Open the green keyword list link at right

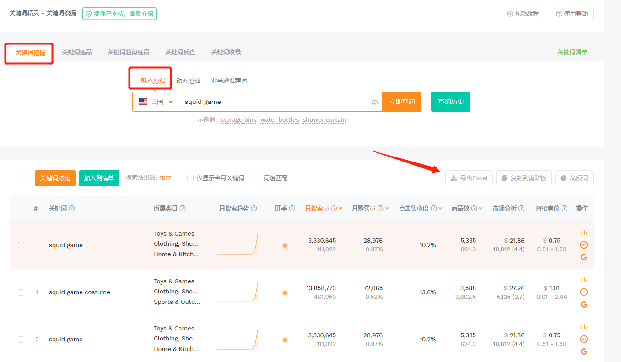(x=572, y=52)
